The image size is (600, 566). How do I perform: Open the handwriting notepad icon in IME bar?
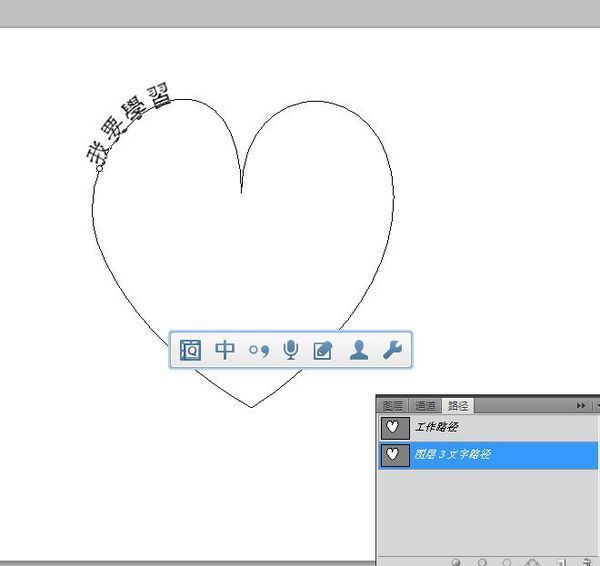point(323,350)
